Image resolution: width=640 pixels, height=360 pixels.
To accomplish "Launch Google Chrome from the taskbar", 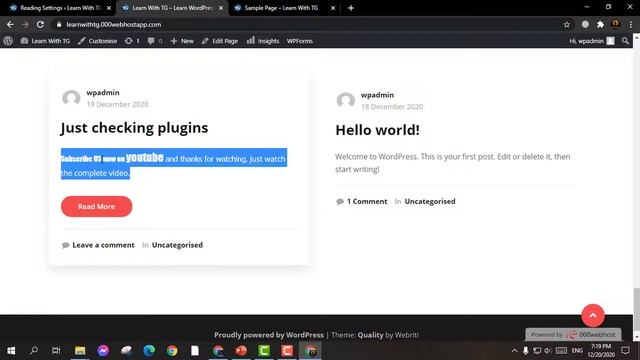I will pyautogui.click(x=172, y=351).
